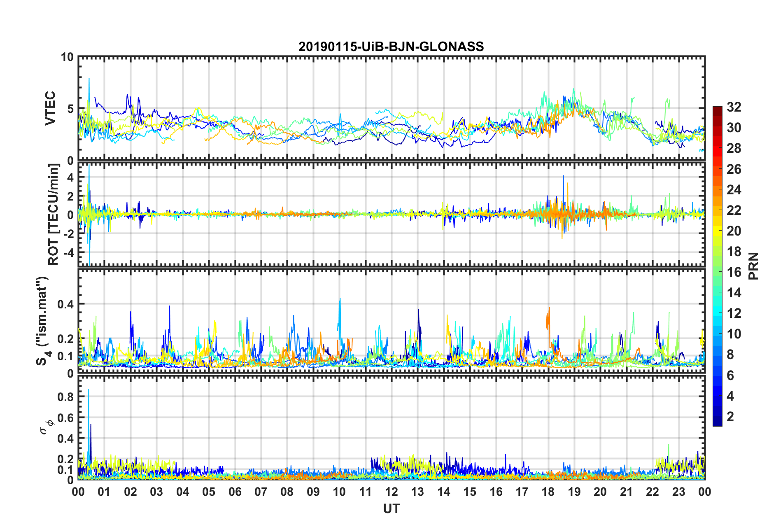Select colorbar tick label 32

point(734,107)
